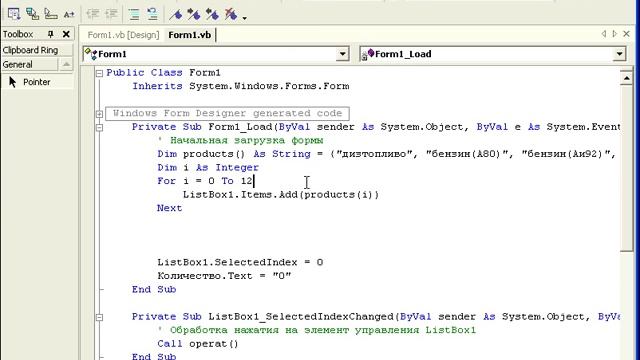Switch to Form1.vb [Design] tab
This screenshot has width=640, height=360.
pos(123,35)
